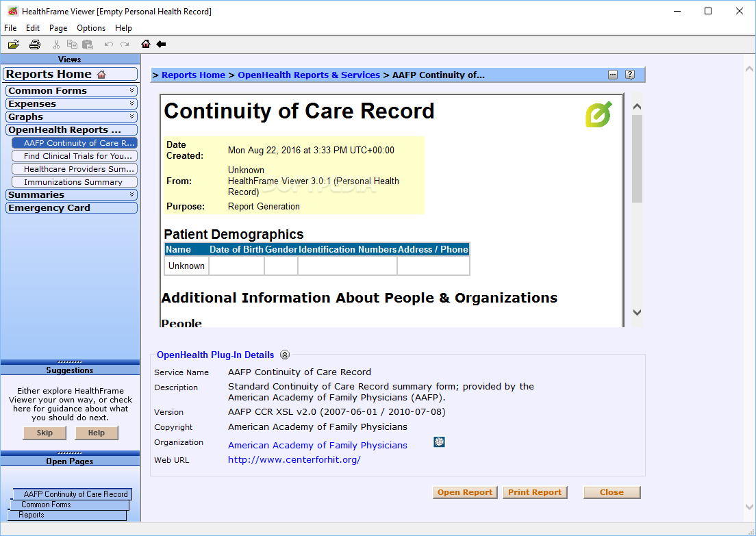Screen dimensions: 756x536
Task: Open the Help menu
Action: 123,28
